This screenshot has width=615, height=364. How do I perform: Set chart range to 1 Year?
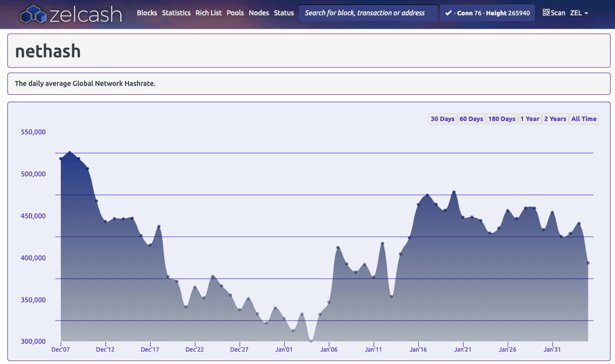click(x=529, y=119)
